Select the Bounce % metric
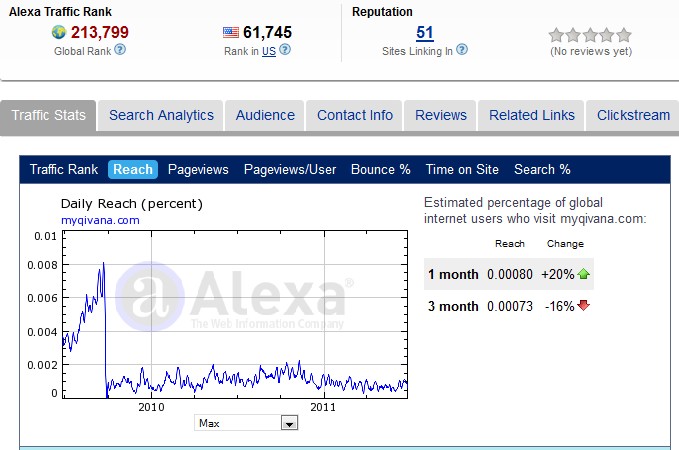 tap(380, 170)
